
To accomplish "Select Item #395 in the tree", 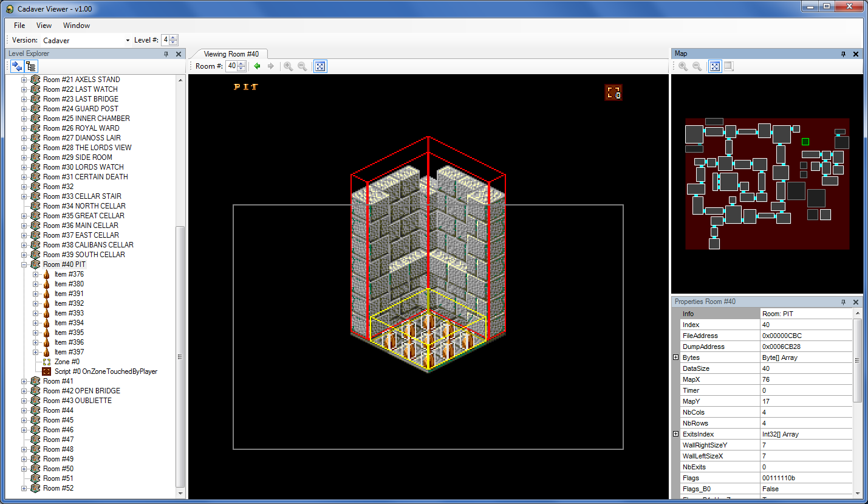I will pyautogui.click(x=69, y=333).
